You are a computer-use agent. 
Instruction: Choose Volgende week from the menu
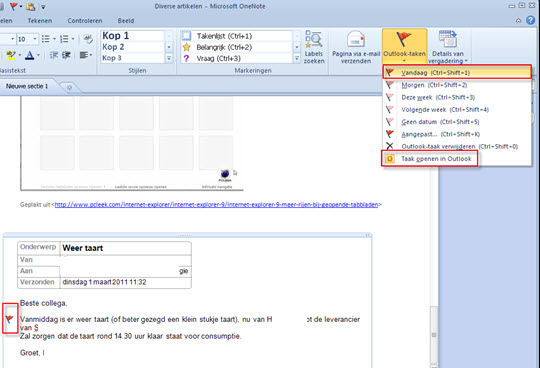click(x=457, y=109)
